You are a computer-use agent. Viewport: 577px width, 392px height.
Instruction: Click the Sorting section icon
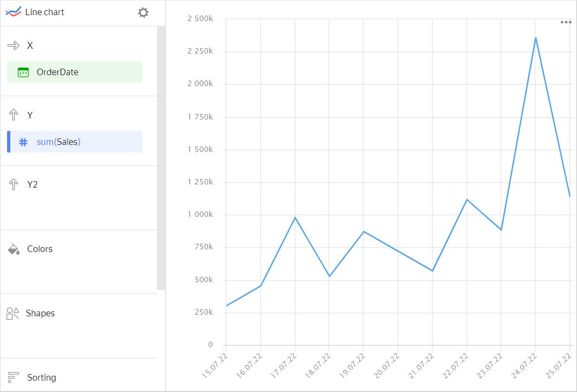14,377
